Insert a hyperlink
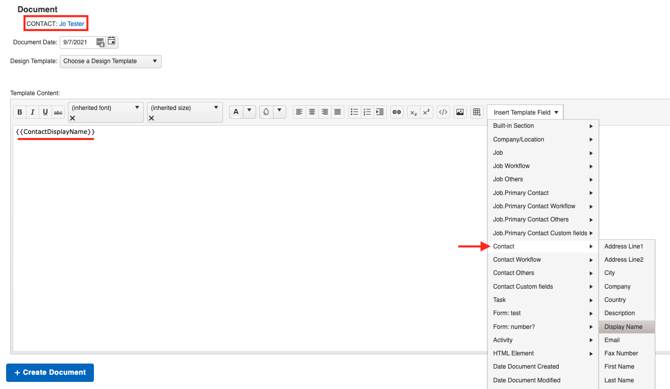Screen dimensions: 670x389 point(397,112)
